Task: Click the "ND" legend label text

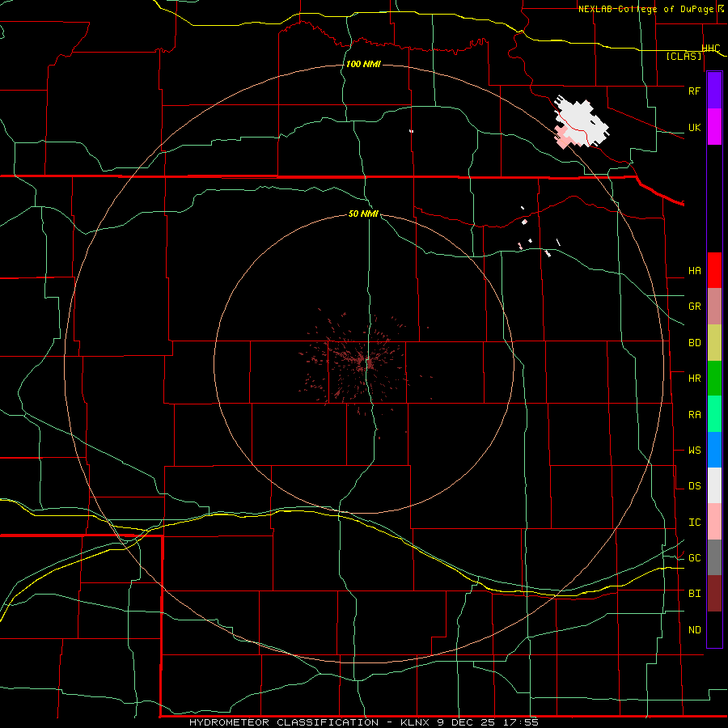Action: 694,630
